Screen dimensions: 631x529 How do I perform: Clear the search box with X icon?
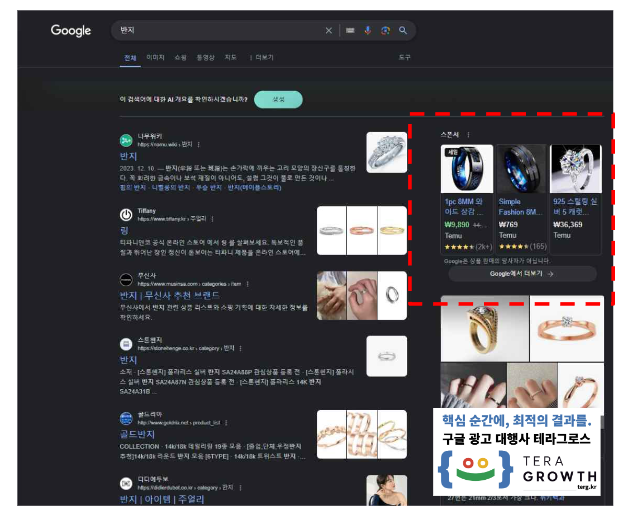(x=329, y=31)
